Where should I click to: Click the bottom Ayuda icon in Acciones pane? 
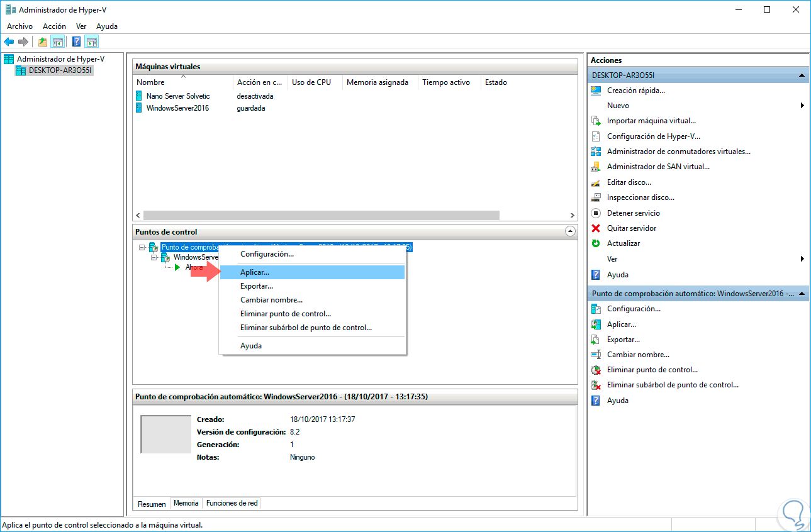pos(596,401)
